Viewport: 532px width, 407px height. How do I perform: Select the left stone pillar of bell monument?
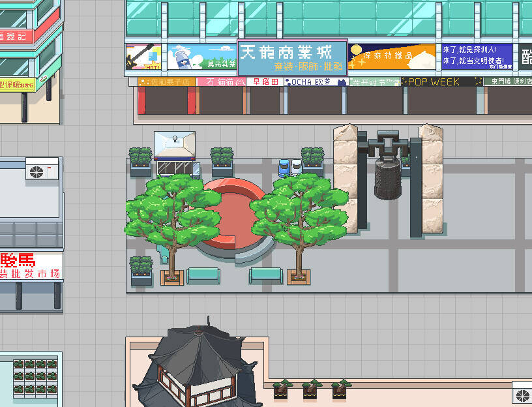[346, 179]
